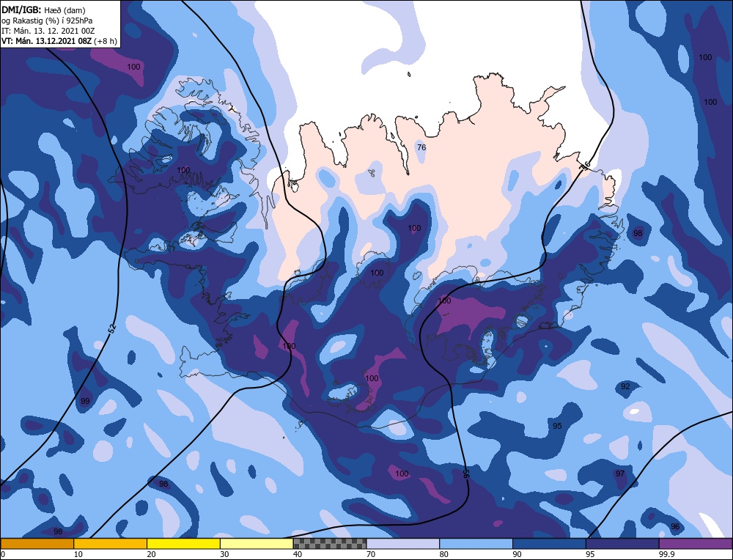This screenshot has height=560, width=733.
Task: Click the dark indigo 95–99.9 legend swatch
Action: 622,543
